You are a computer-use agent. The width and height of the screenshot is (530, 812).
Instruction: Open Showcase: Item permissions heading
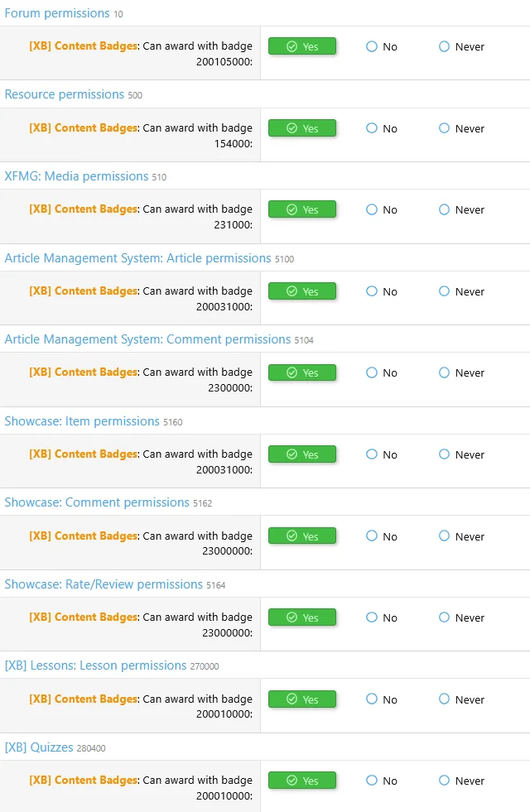click(82, 421)
